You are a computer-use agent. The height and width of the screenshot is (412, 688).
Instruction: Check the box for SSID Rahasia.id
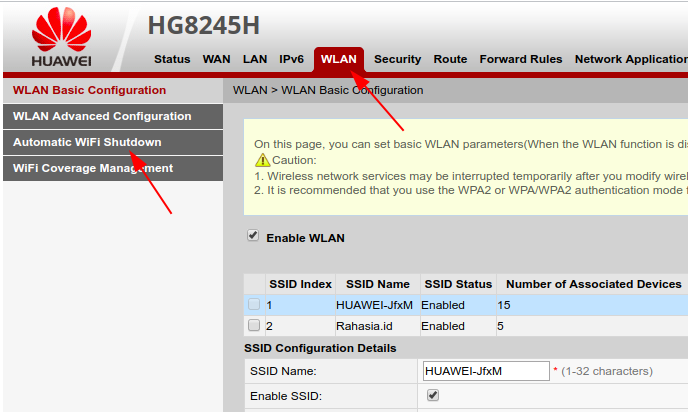254,325
